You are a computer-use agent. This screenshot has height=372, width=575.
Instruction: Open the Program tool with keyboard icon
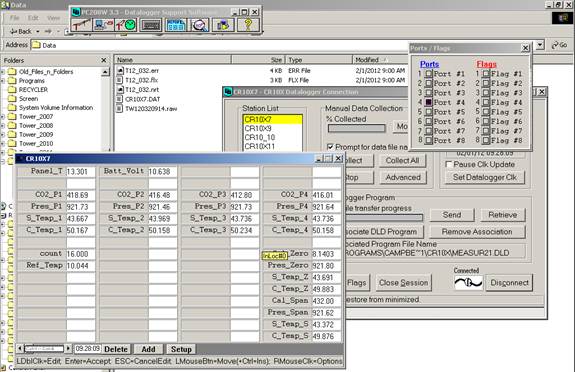[151, 25]
